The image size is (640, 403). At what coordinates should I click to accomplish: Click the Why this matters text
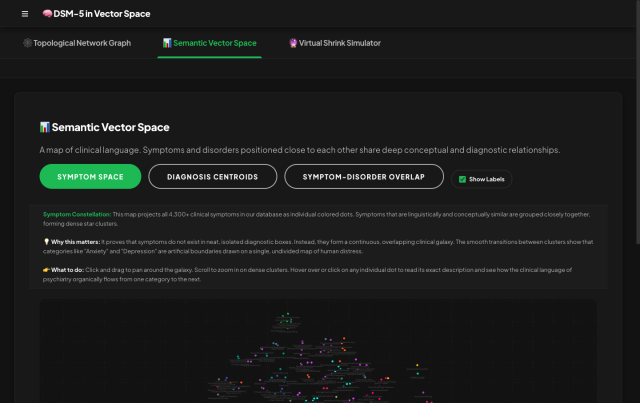click(x=76, y=242)
